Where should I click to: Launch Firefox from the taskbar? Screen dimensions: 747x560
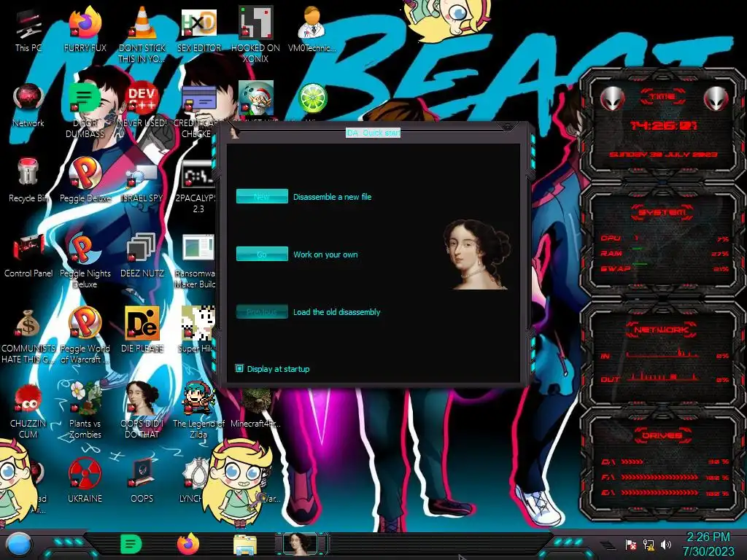click(188, 544)
